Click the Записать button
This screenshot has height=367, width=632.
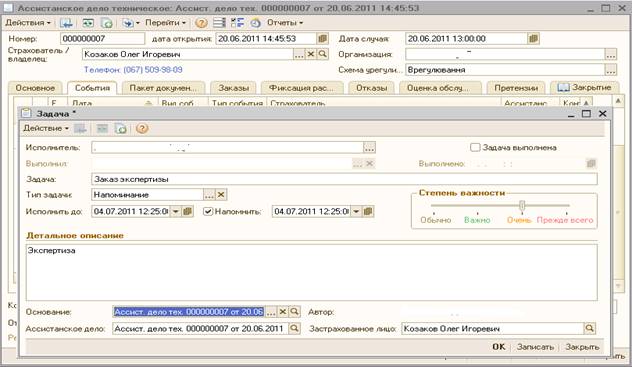[x=535, y=347]
